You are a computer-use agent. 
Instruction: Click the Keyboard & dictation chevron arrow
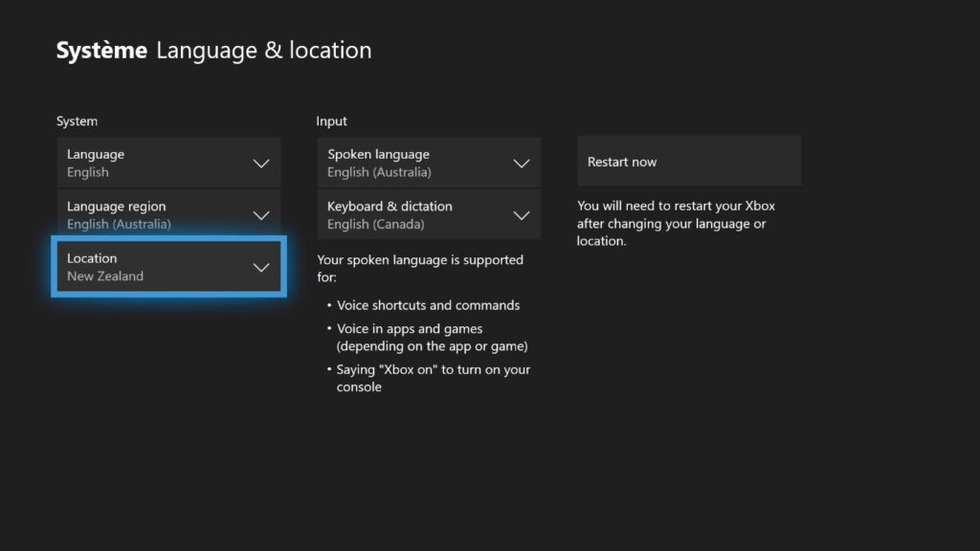click(x=522, y=215)
